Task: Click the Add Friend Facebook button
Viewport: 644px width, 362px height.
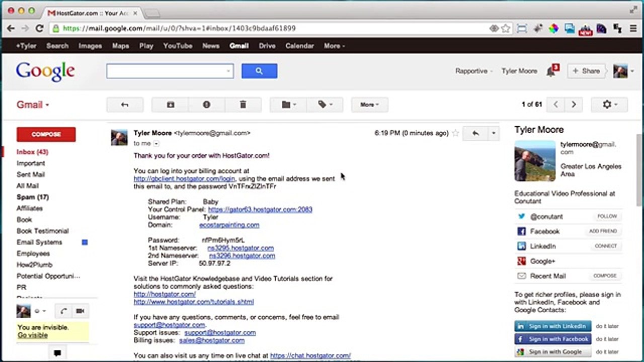Action: [x=603, y=231]
